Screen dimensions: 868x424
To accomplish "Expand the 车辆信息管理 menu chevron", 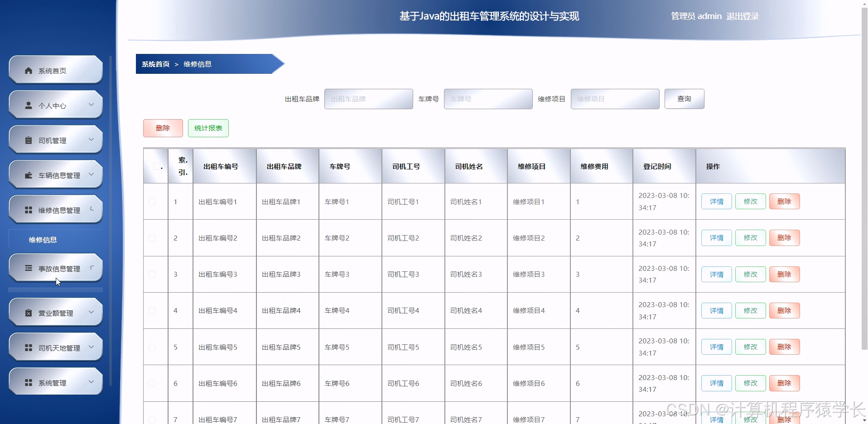I will (x=91, y=174).
